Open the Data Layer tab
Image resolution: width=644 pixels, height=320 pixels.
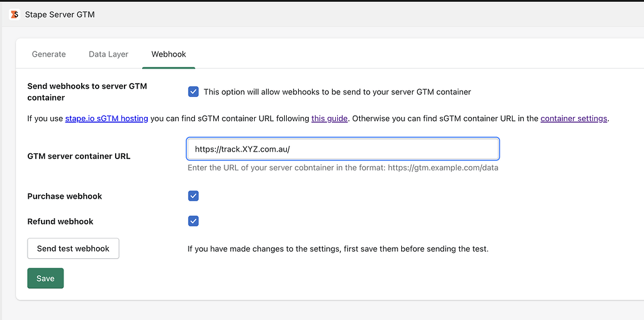click(108, 54)
